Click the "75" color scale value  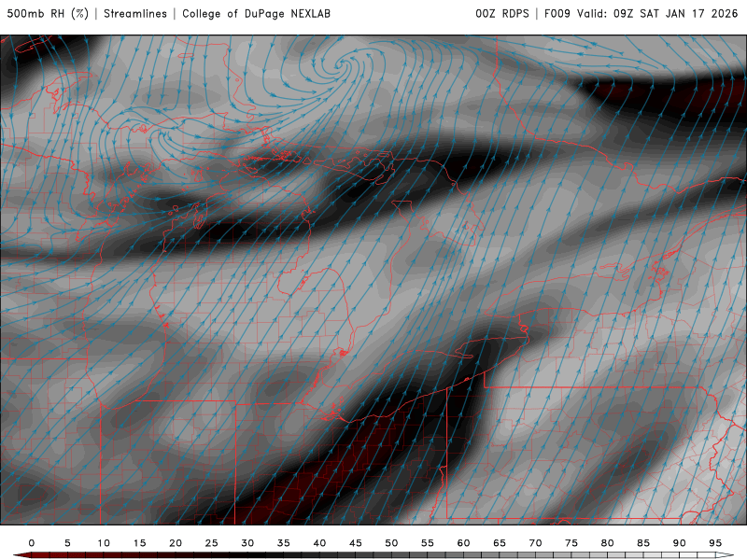click(571, 543)
